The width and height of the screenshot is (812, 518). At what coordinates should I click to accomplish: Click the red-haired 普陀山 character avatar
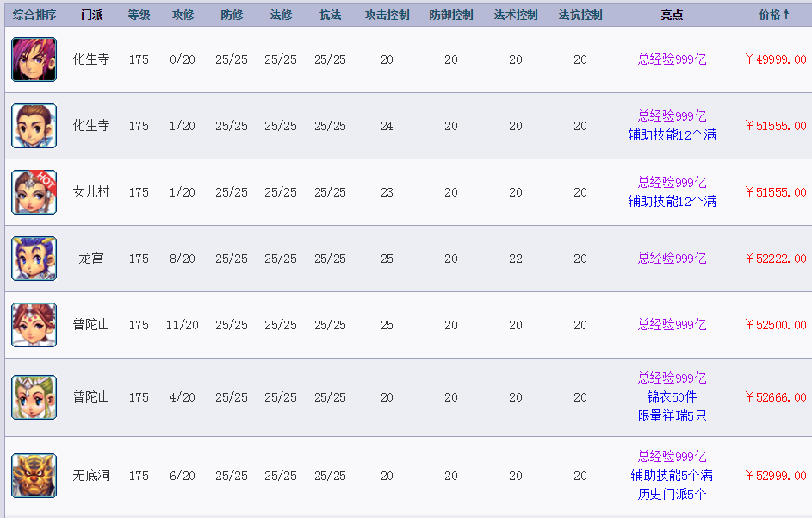click(x=34, y=325)
